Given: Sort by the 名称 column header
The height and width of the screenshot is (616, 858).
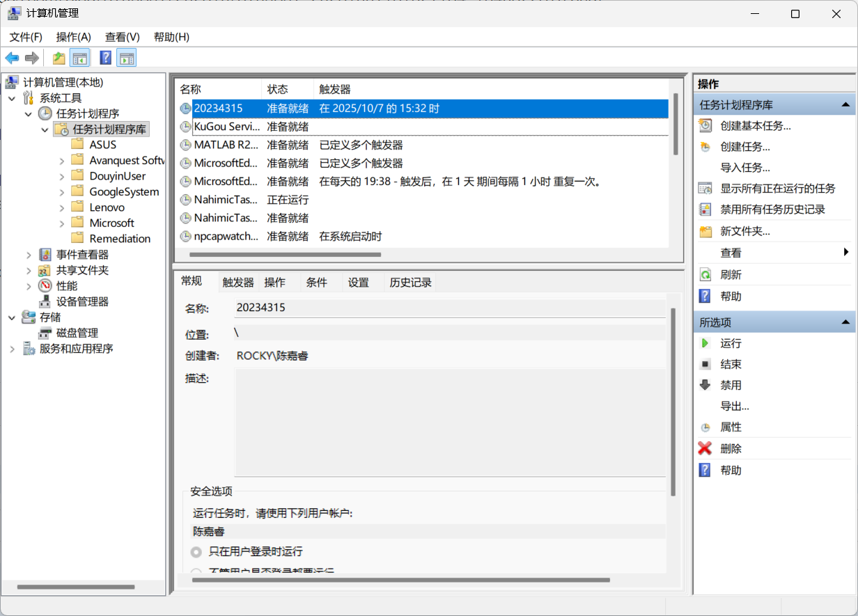Looking at the screenshot, I should coord(218,89).
